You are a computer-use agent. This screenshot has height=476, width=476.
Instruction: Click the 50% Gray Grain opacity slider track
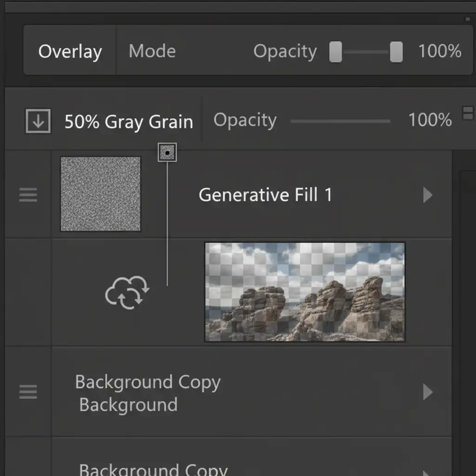[340, 121]
